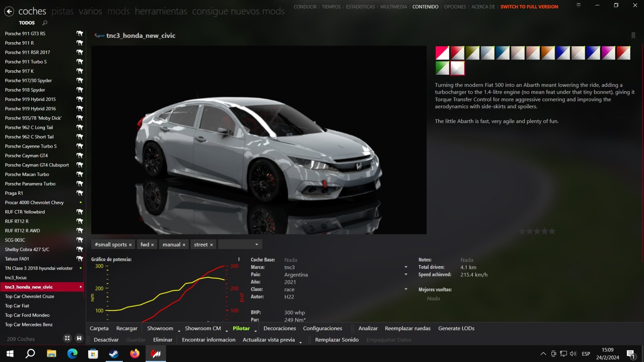Open the MULTIMEDIA menu
Viewport: 644px width, 362px height.
coord(394,7)
